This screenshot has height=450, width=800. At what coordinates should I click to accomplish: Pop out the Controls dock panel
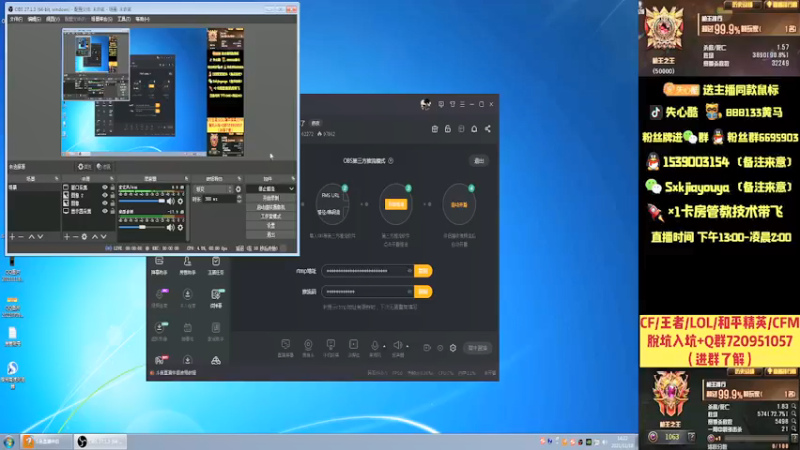(x=293, y=179)
